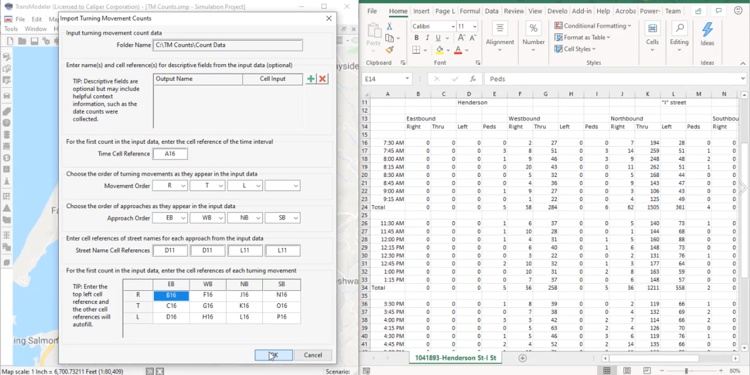Open the Font group dialog launcher
This screenshot has height=375, width=750.
(478, 63)
